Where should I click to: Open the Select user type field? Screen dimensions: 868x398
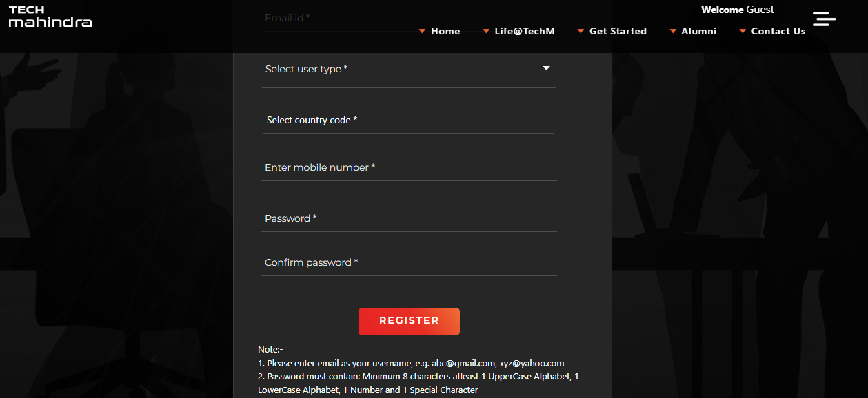coord(408,70)
